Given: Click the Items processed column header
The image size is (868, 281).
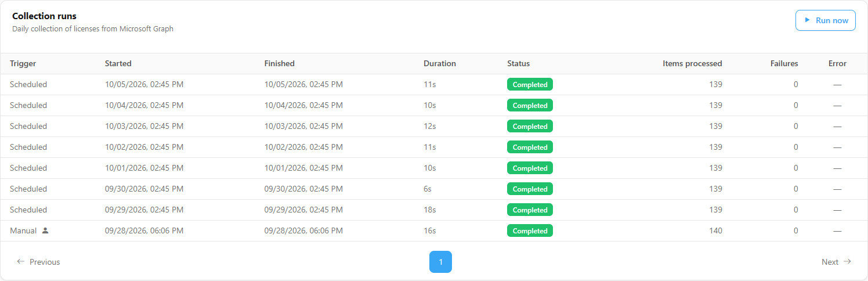Looking at the screenshot, I should (692, 64).
